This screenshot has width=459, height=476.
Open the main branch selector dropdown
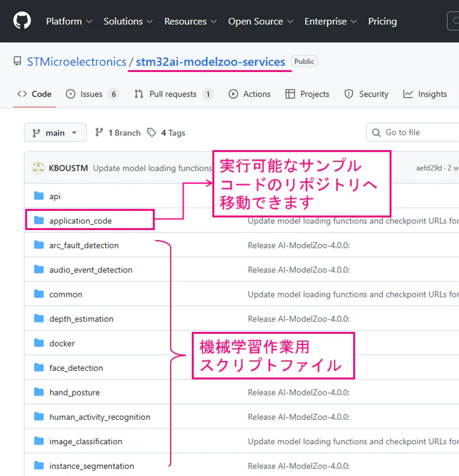(x=56, y=132)
